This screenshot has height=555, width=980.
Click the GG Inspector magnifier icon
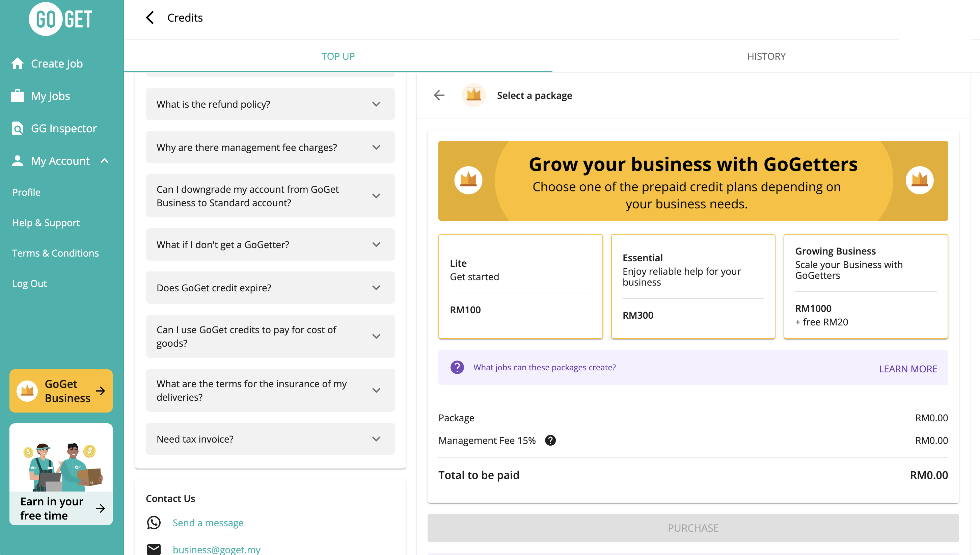(18, 129)
